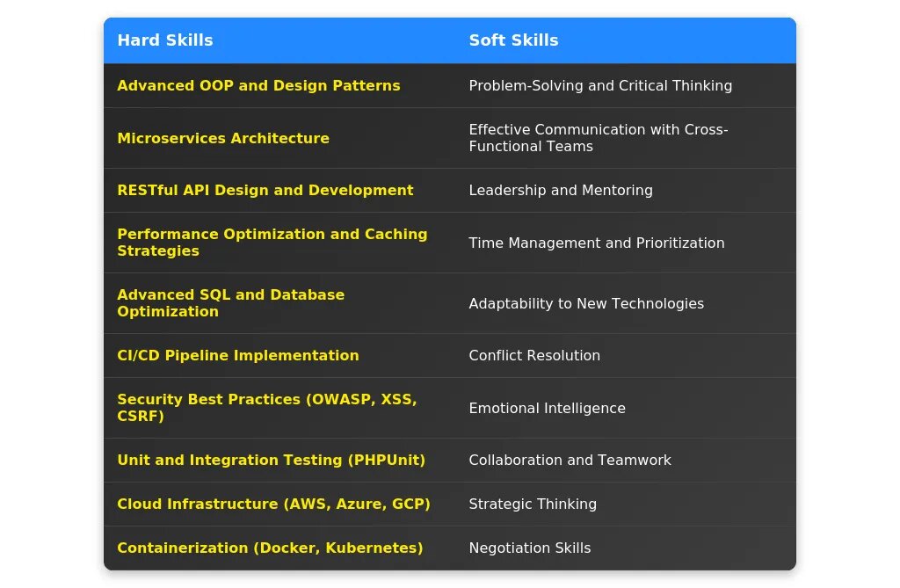900x588 pixels.
Task: Select the Security Best Practices cell
Action: (267, 408)
